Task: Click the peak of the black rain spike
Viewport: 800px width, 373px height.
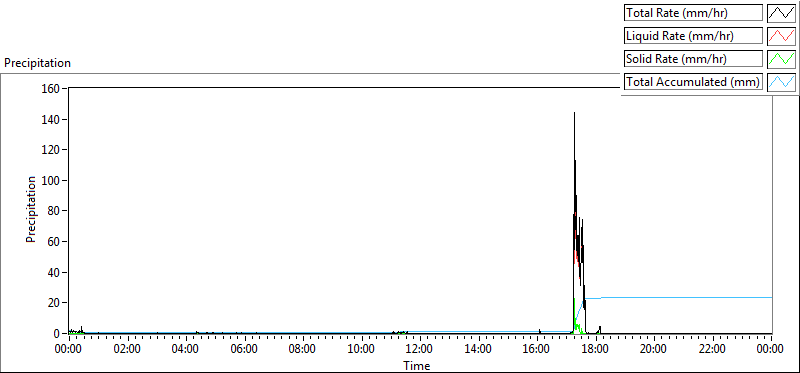Action: (x=574, y=113)
